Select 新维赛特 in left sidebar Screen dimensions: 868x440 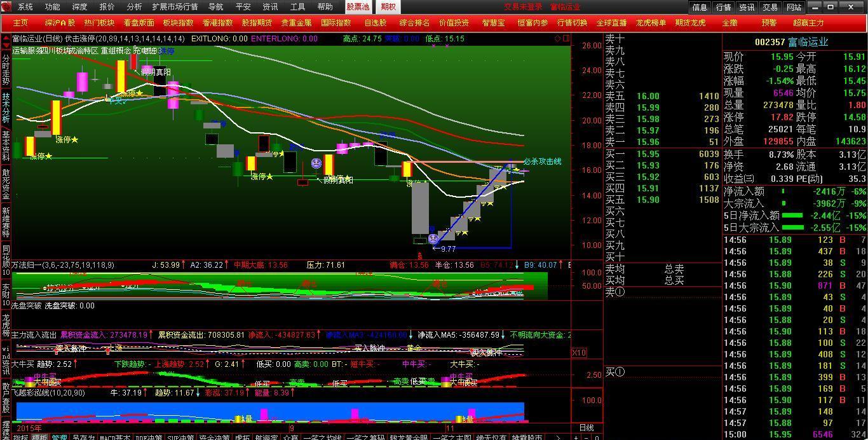coord(6,222)
